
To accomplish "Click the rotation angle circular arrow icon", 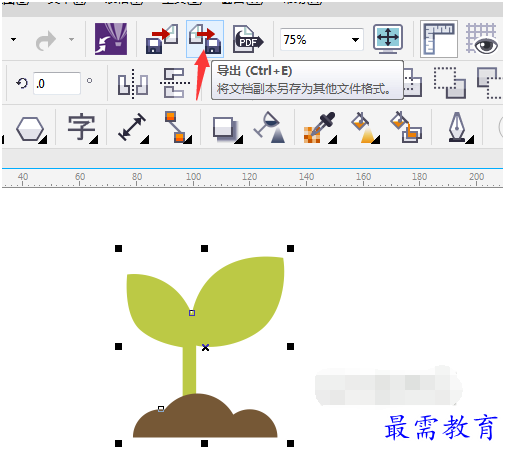I will point(22,83).
